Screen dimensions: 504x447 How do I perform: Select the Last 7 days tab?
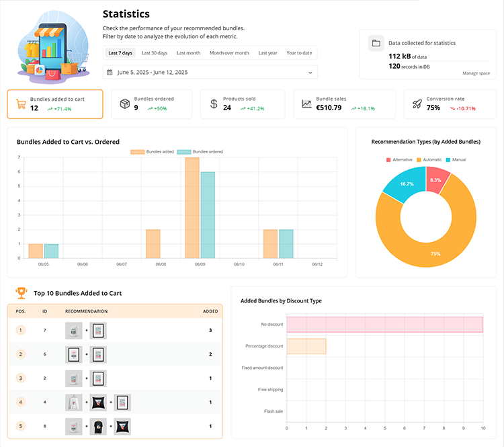coord(120,53)
